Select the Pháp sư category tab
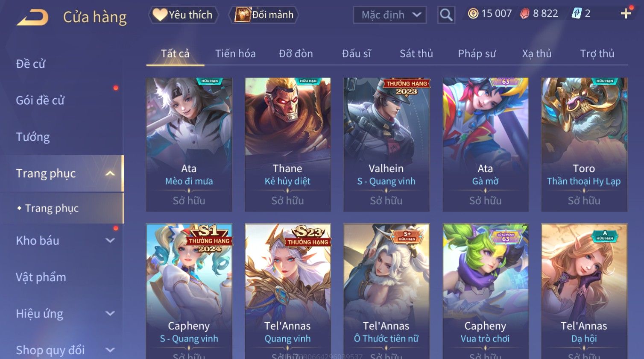This screenshot has width=644, height=359. click(x=477, y=54)
